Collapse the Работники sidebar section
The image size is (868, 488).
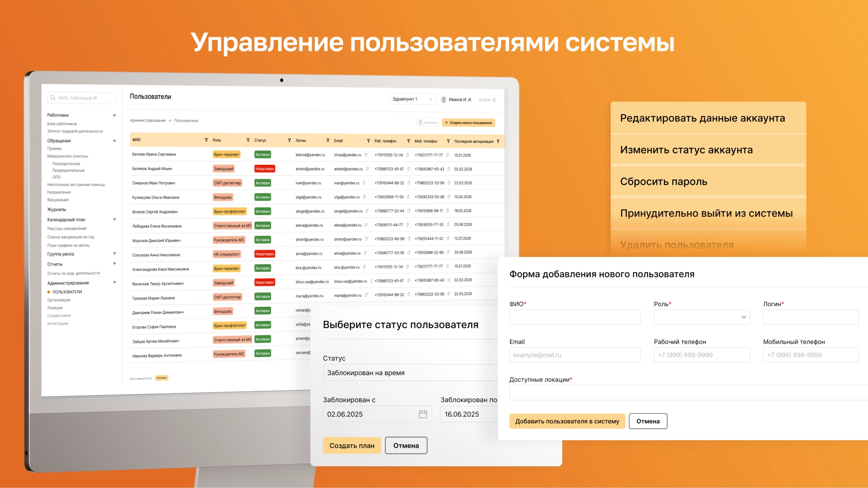115,115
